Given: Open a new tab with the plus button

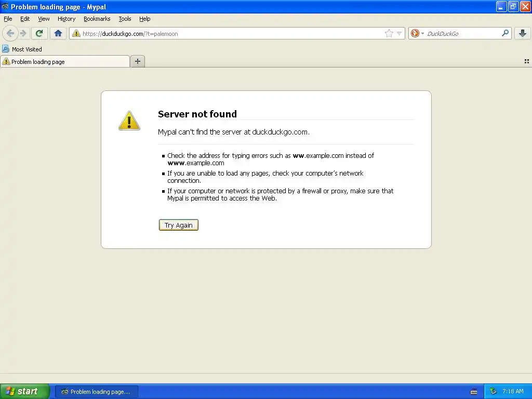Looking at the screenshot, I should point(137,61).
